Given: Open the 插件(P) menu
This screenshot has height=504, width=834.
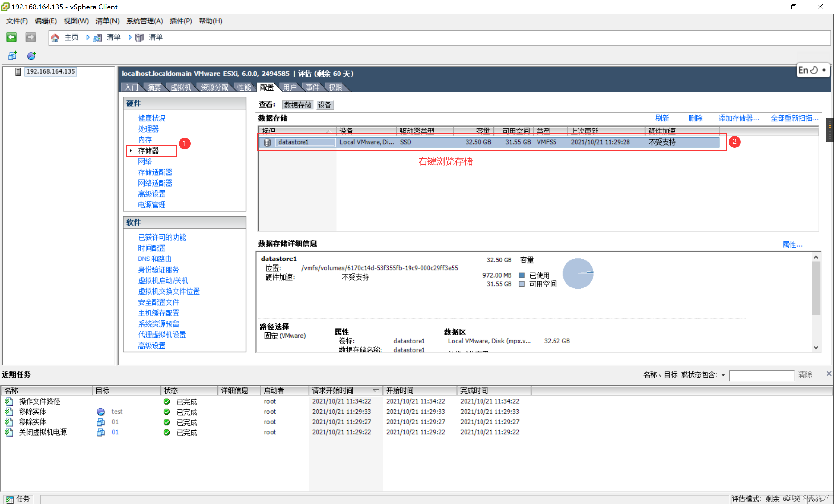Looking at the screenshot, I should pyautogui.click(x=181, y=21).
